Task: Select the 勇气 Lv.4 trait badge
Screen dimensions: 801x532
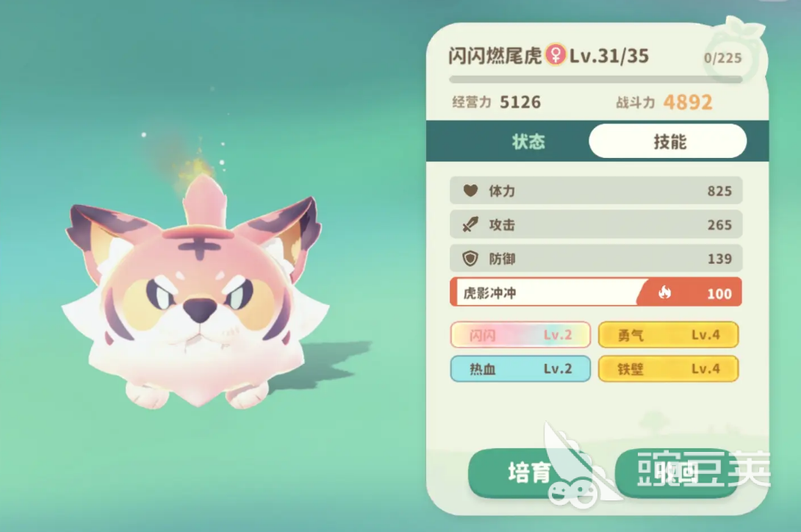Action: point(668,335)
